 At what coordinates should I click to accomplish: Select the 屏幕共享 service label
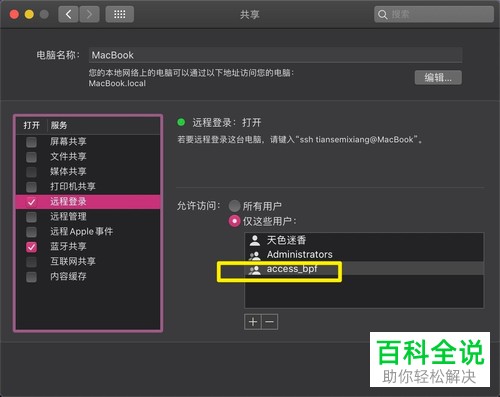coord(68,142)
